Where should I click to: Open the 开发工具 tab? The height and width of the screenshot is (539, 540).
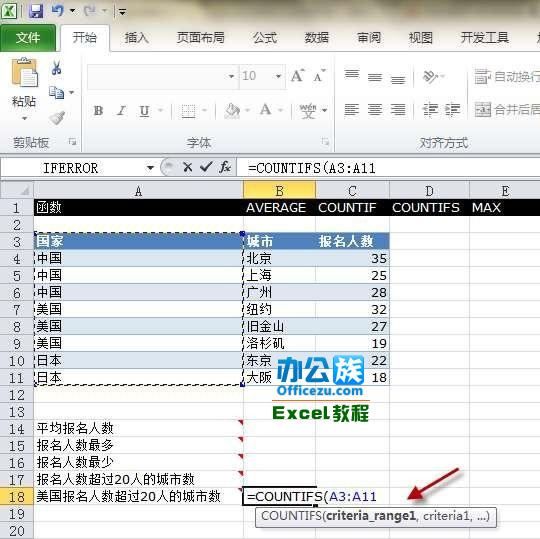pyautogui.click(x=485, y=38)
